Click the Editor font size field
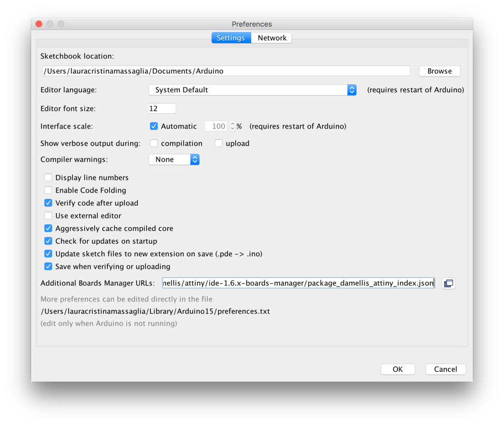Viewport: 504px width, 426px height. pyautogui.click(x=162, y=108)
